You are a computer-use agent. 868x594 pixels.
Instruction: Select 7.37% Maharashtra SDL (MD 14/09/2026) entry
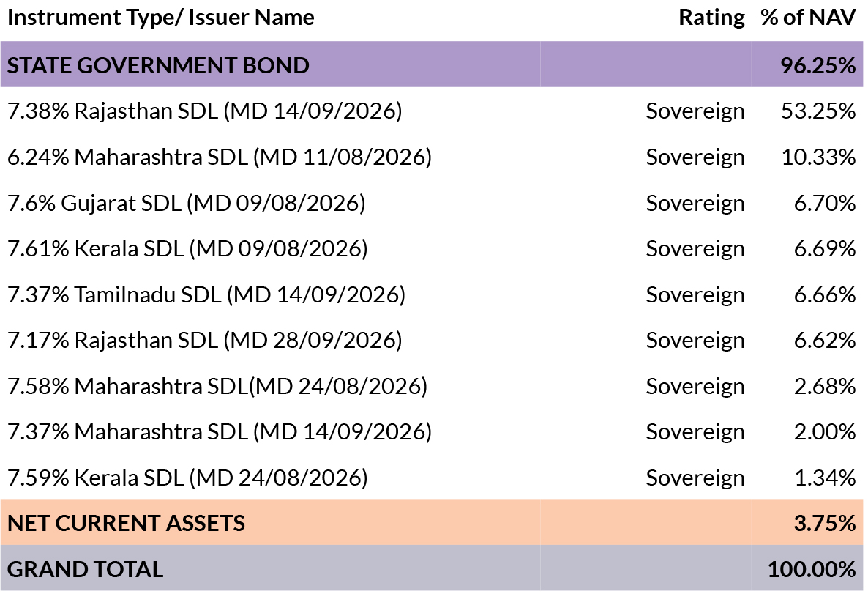pyautogui.click(x=219, y=432)
